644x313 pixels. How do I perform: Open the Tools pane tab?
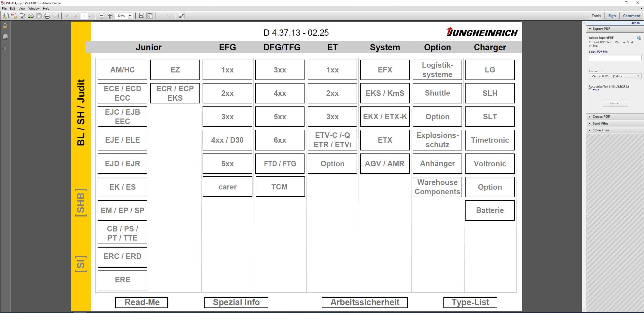tap(596, 16)
